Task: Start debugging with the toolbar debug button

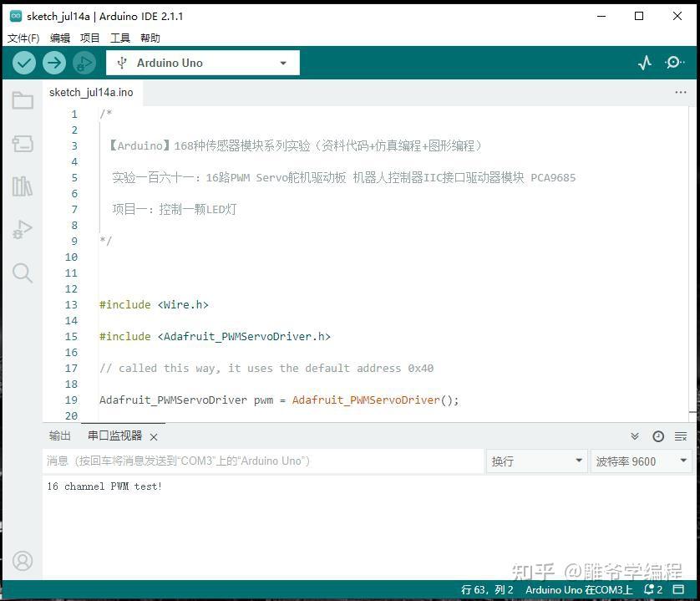Action: click(x=84, y=63)
